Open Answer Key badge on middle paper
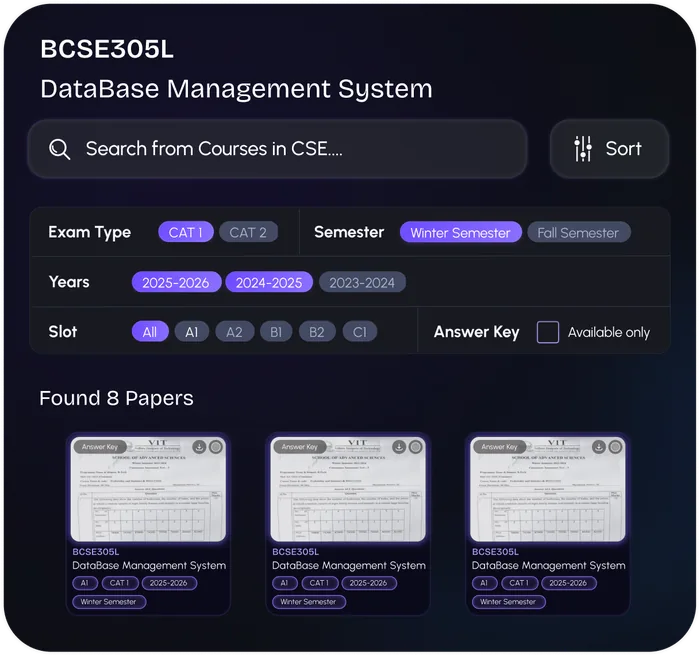The width and height of the screenshot is (700, 656). coord(300,447)
